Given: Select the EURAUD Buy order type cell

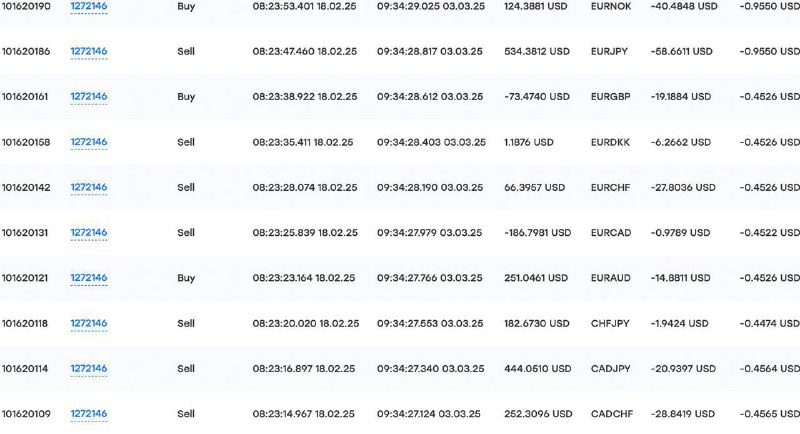Looking at the screenshot, I should 186,278.
